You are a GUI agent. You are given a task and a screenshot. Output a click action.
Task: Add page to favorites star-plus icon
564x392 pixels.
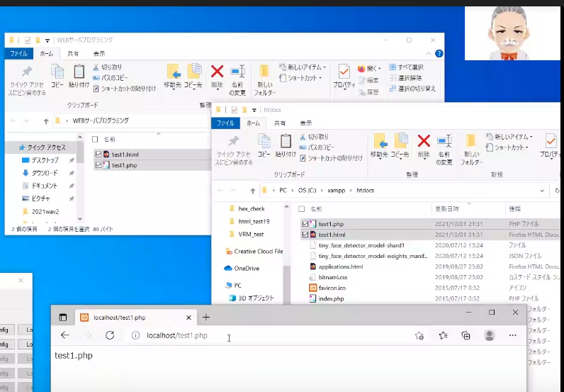pyautogui.click(x=419, y=335)
